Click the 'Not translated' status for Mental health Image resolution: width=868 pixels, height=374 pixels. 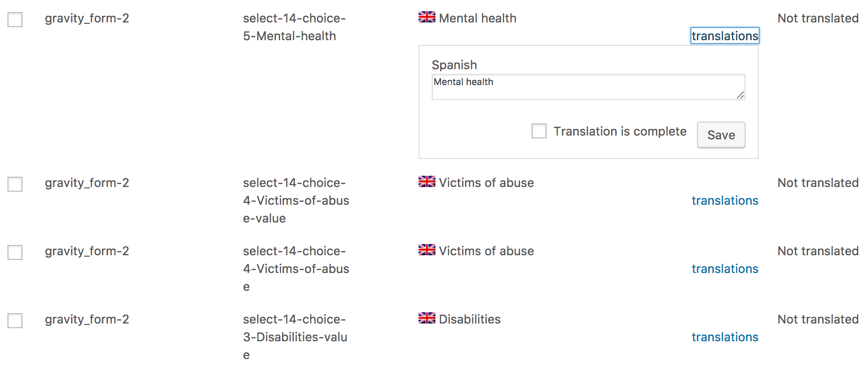[818, 18]
